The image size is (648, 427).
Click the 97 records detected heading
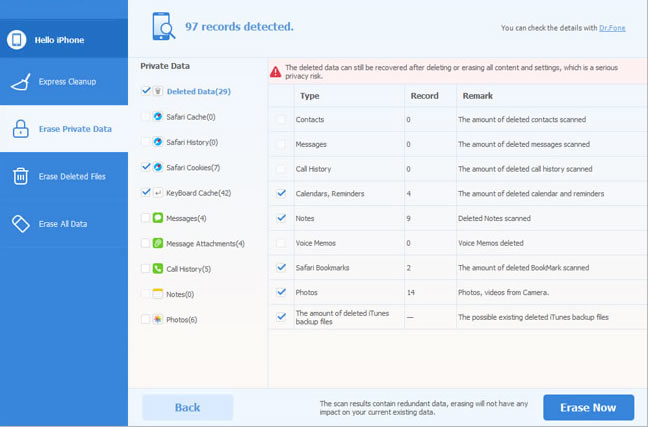pyautogui.click(x=239, y=26)
